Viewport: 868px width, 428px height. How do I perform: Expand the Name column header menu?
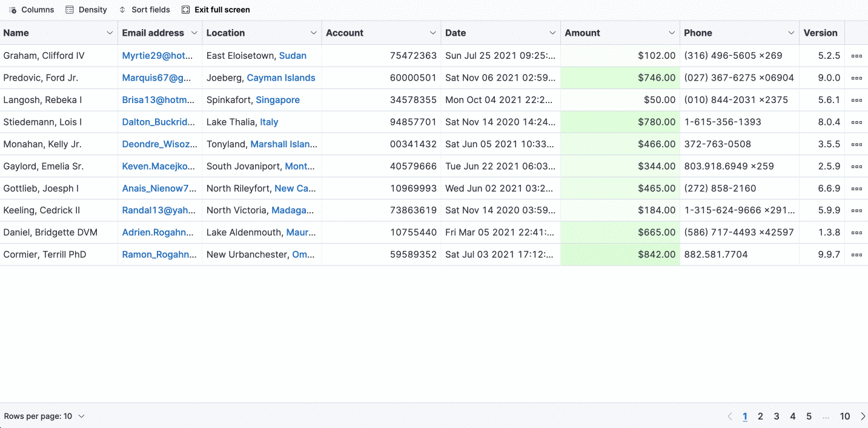click(x=110, y=33)
